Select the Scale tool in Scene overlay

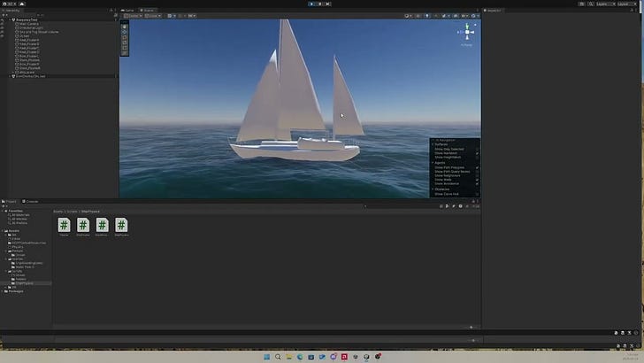click(x=125, y=42)
